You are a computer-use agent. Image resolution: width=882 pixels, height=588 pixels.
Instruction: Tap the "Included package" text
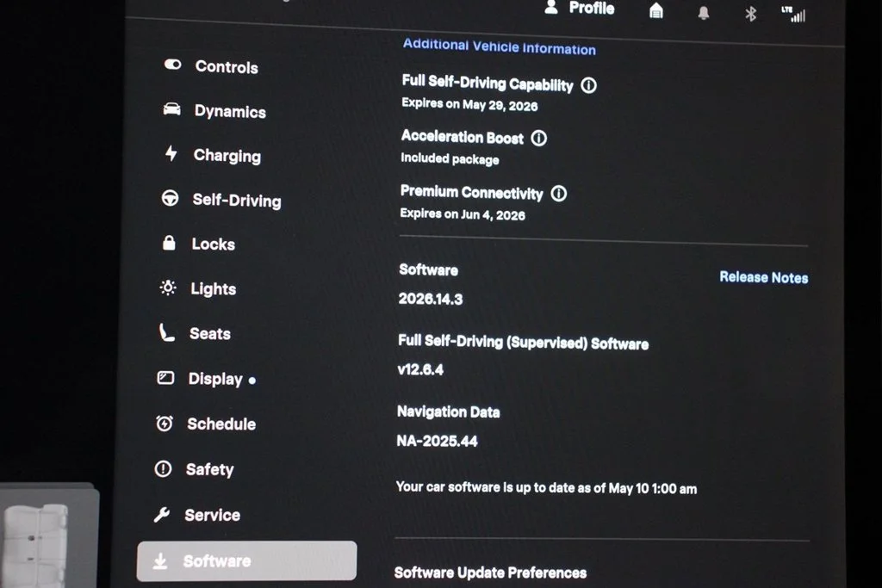[450, 159]
